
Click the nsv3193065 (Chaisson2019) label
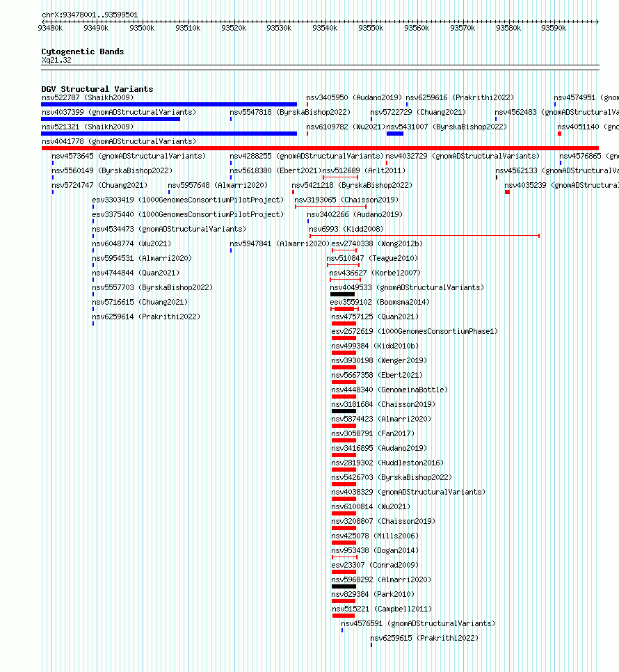pos(346,200)
